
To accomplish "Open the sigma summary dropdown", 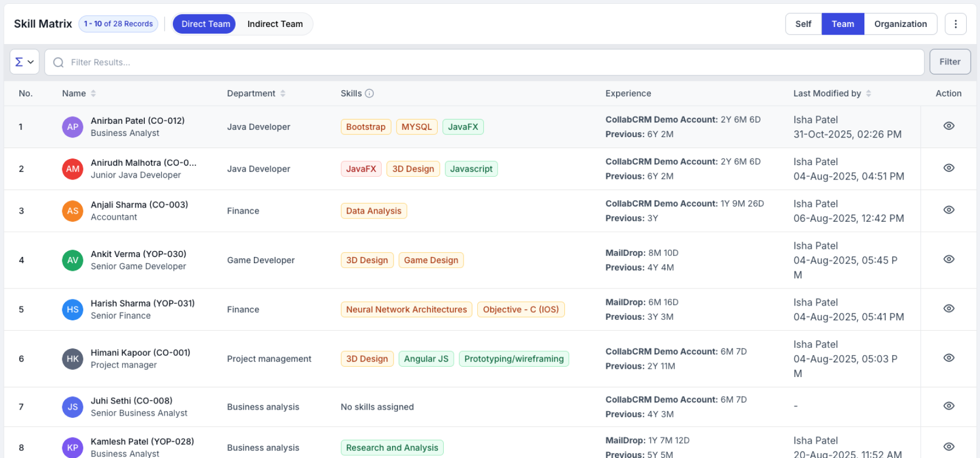I will (x=24, y=62).
